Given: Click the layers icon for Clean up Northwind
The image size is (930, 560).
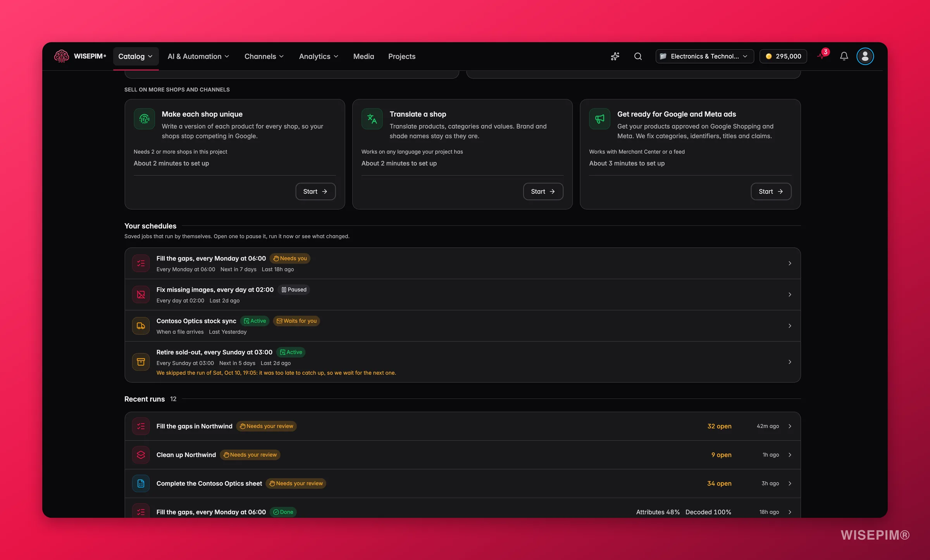Looking at the screenshot, I should coord(141,455).
